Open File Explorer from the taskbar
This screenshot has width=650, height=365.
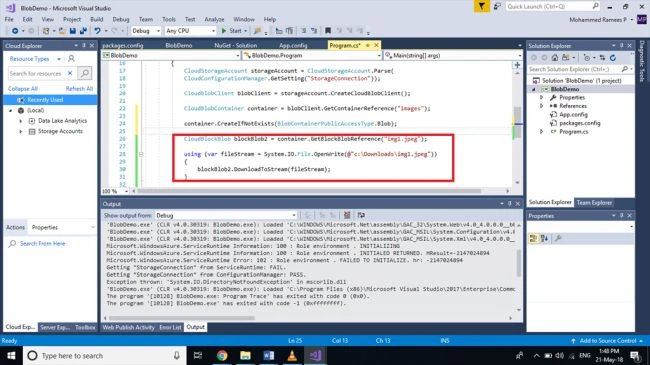click(245, 355)
